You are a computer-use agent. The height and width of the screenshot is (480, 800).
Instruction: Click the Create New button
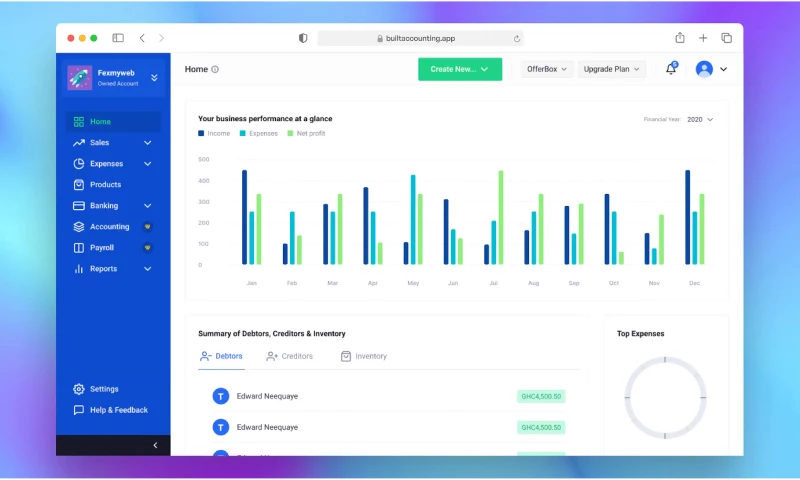click(x=459, y=69)
